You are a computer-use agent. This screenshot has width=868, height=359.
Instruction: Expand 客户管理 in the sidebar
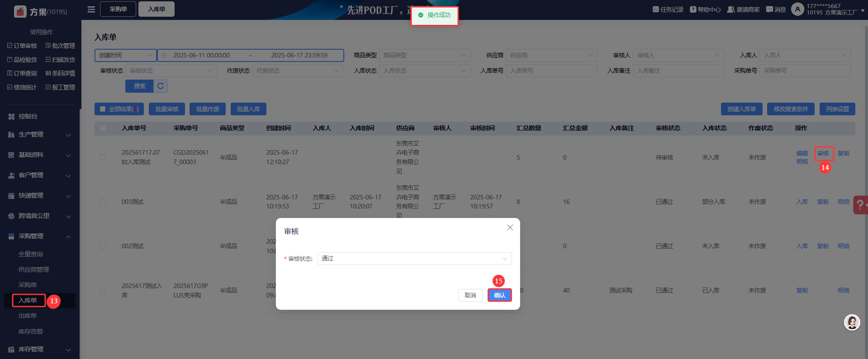(40, 175)
